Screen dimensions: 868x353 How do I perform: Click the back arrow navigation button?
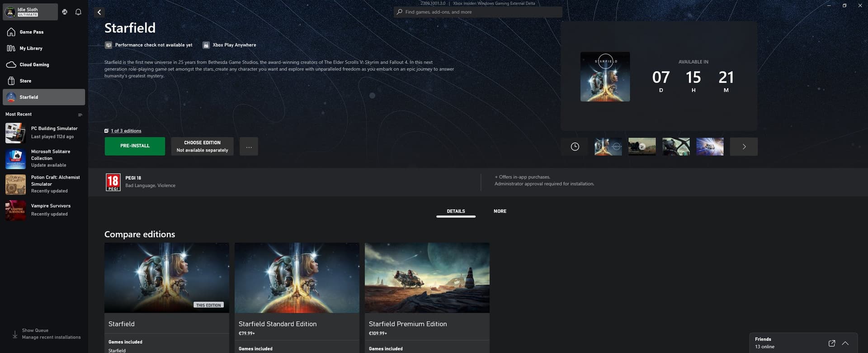99,12
